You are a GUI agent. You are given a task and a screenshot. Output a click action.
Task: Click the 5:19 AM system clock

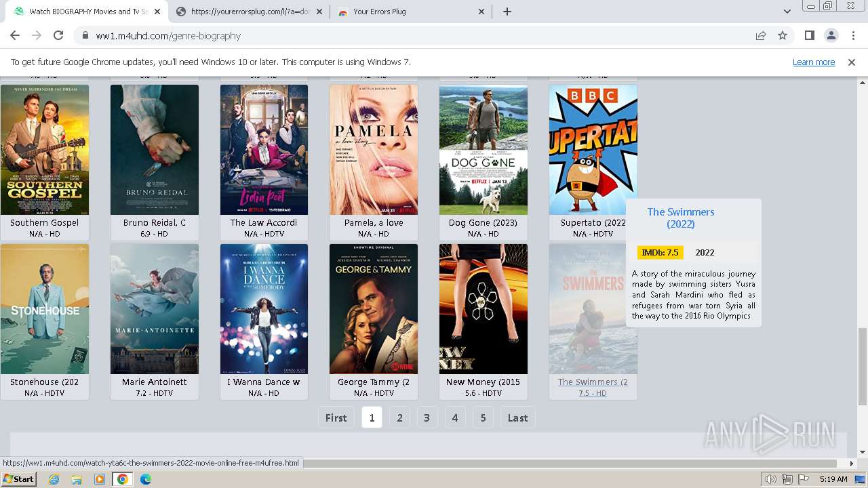coord(833,479)
